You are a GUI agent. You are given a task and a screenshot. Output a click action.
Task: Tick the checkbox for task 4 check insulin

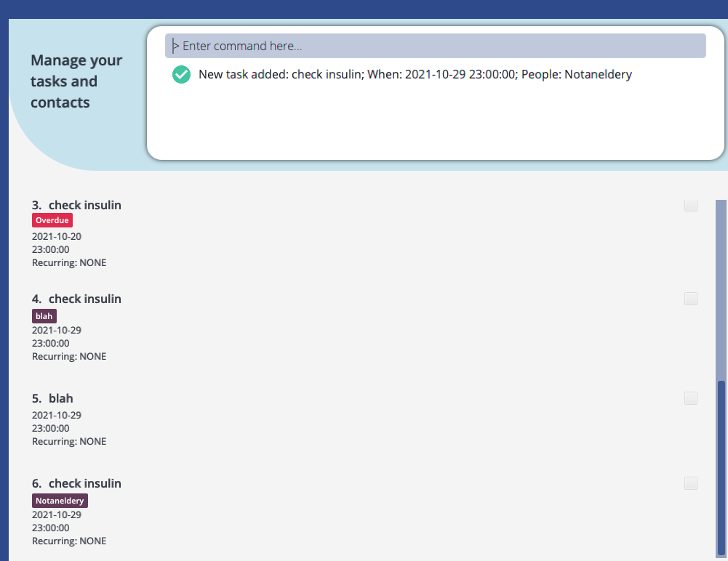[690, 299]
